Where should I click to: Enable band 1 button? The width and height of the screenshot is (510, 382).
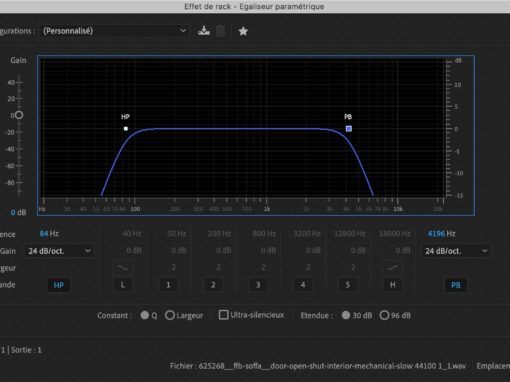(168, 285)
